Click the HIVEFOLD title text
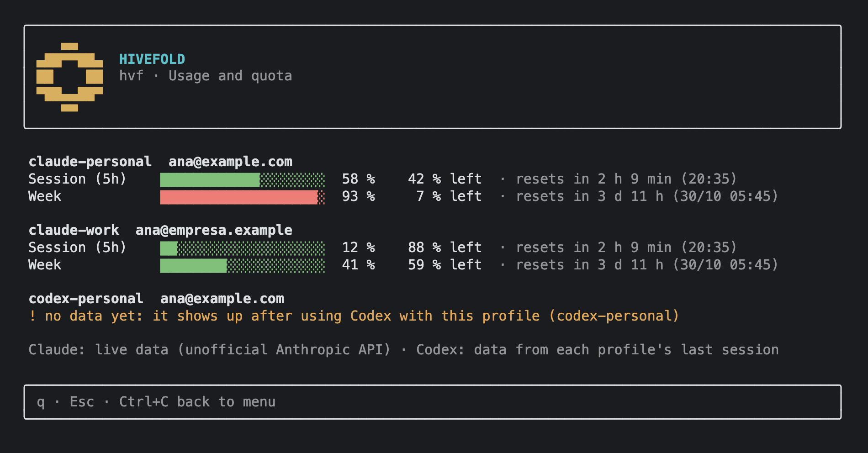Image resolution: width=868 pixels, height=453 pixels. [x=152, y=59]
